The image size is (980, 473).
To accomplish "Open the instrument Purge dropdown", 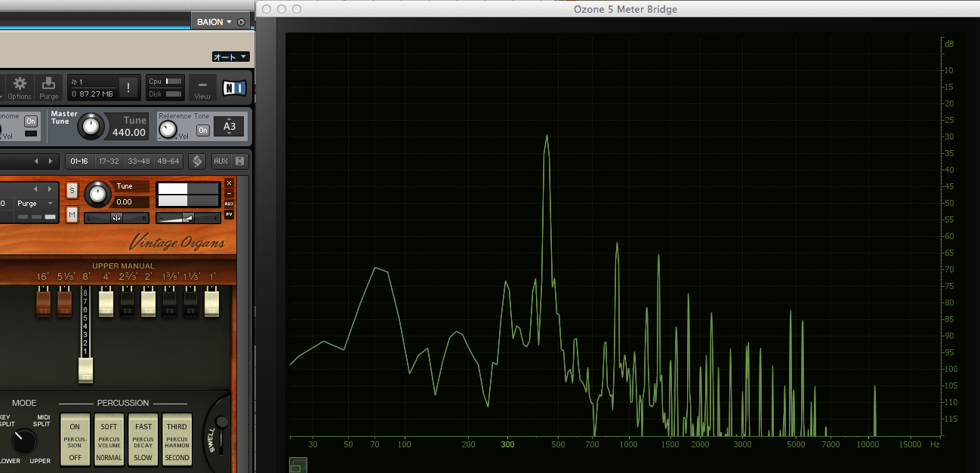I will (x=36, y=204).
